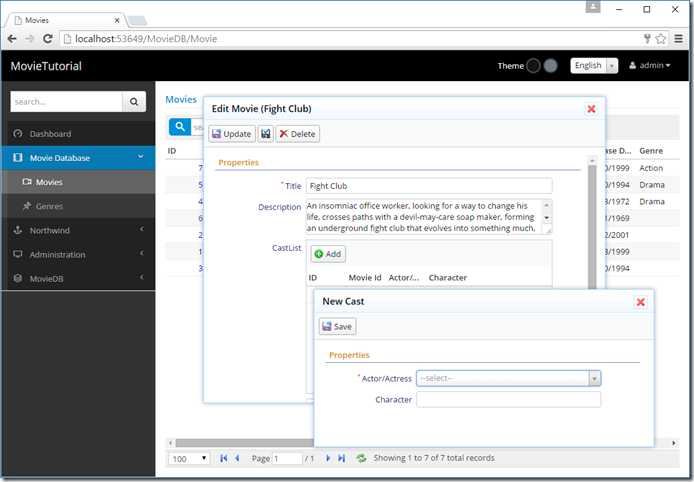
Task: Click the browser address bar URL
Action: [146, 39]
